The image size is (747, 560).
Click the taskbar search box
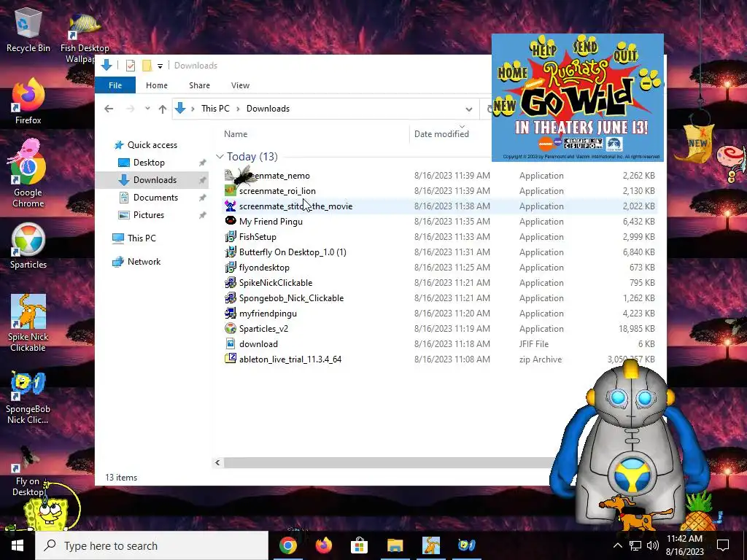pos(152,545)
